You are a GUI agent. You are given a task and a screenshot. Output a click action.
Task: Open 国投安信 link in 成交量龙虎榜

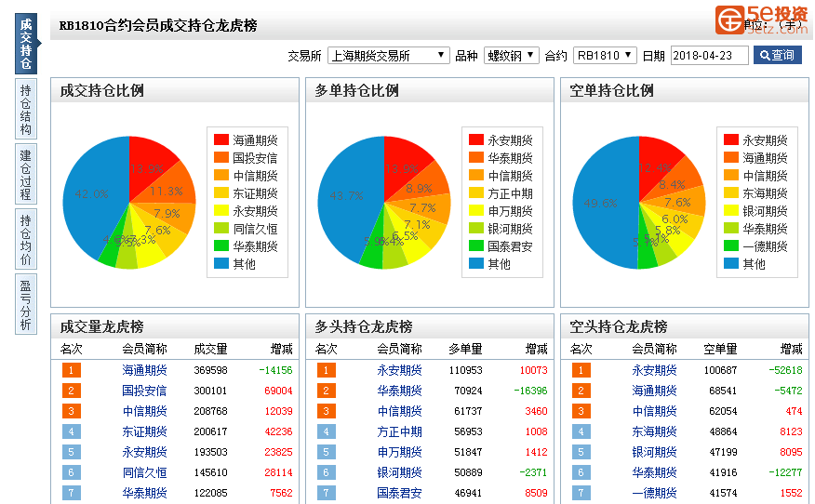pos(144,391)
